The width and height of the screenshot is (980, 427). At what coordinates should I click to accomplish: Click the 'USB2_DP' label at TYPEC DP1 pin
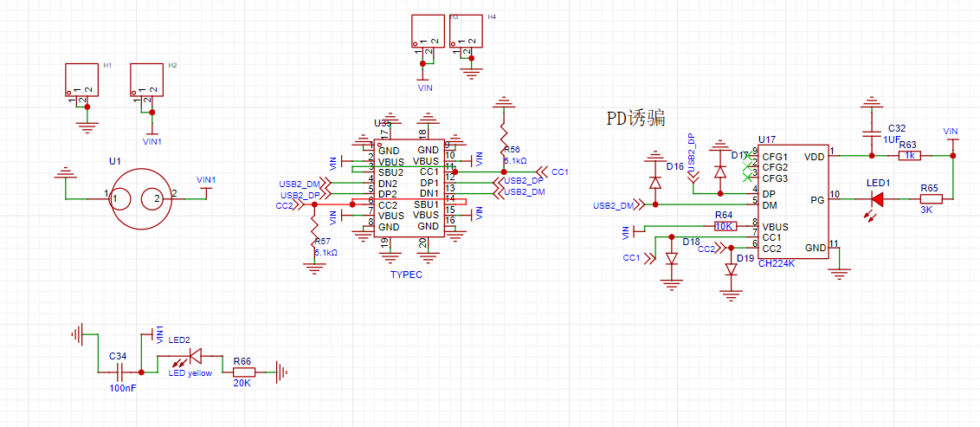point(524,181)
